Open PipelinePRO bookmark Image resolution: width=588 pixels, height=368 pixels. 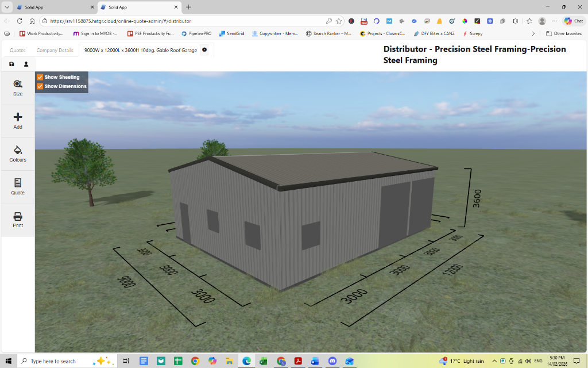click(x=196, y=33)
